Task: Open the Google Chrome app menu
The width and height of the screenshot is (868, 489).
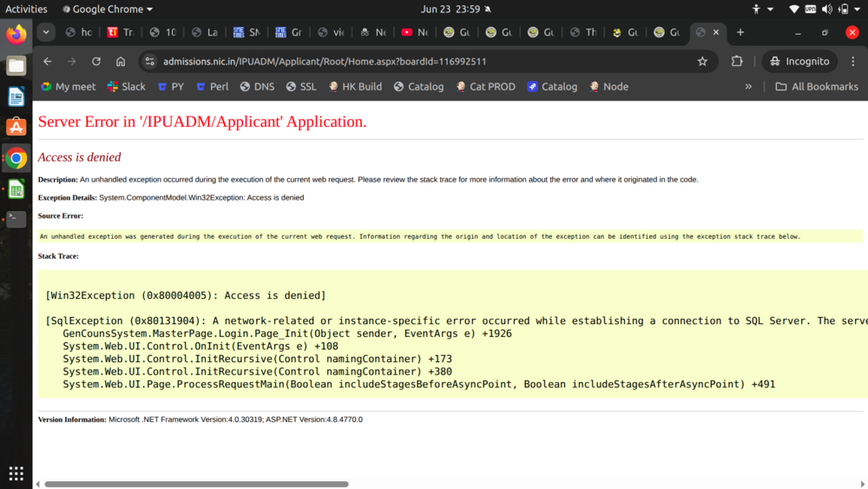Action: click(107, 10)
